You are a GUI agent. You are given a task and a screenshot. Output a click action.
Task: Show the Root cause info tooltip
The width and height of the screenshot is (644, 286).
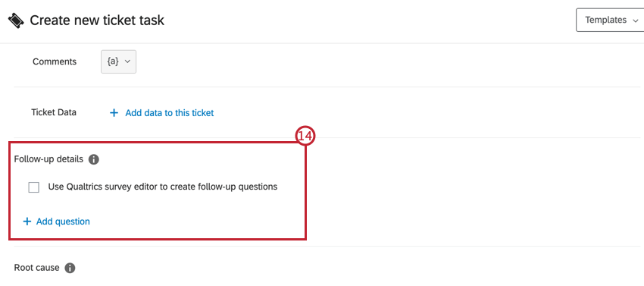click(70, 268)
